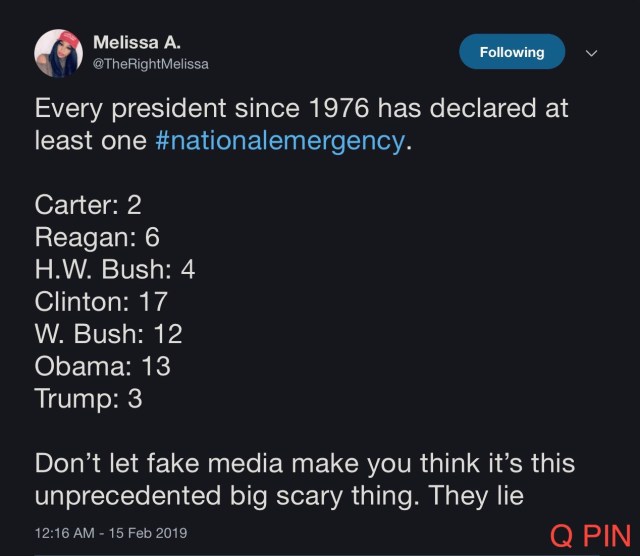Expand the tweet options chevron
The image size is (640, 556).
pos(591,53)
